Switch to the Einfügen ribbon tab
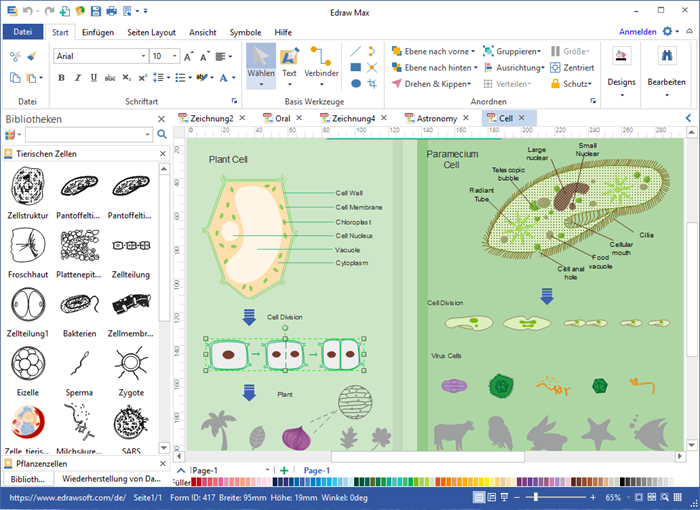Viewport: 700px width, 510px height. pyautogui.click(x=97, y=32)
